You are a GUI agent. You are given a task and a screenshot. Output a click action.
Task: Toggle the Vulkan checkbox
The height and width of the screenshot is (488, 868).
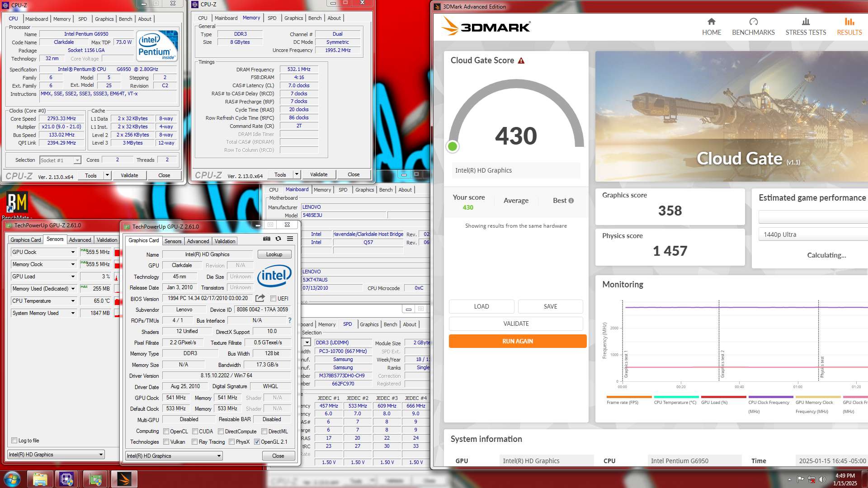point(166,442)
